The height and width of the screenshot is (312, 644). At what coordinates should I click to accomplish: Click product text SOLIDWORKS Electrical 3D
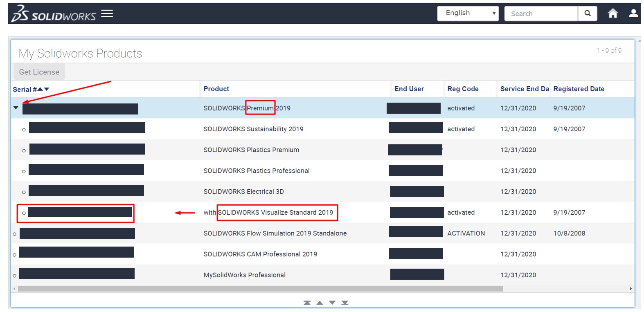(243, 191)
